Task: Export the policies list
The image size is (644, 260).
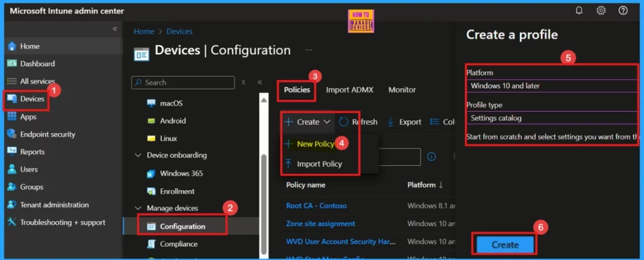Action: coord(404,122)
